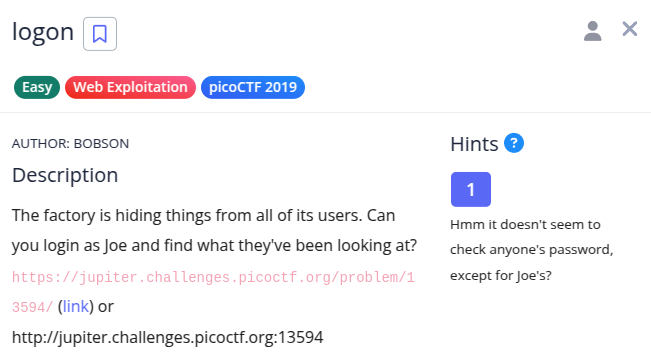Reveal hint number 1
Screen dimensions: 651x361
tap(471, 189)
